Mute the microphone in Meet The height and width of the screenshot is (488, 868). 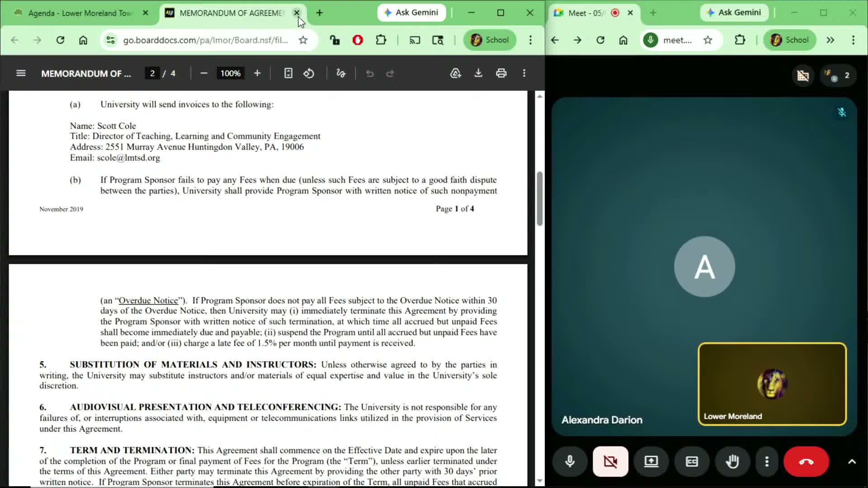tap(570, 461)
